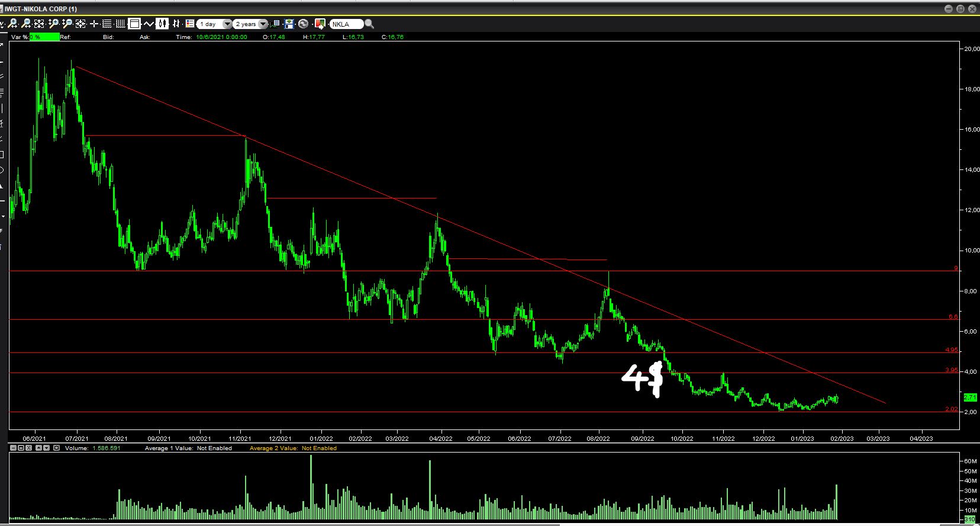
Task: Click the '06/2021' date axis label
Action: click(x=34, y=439)
